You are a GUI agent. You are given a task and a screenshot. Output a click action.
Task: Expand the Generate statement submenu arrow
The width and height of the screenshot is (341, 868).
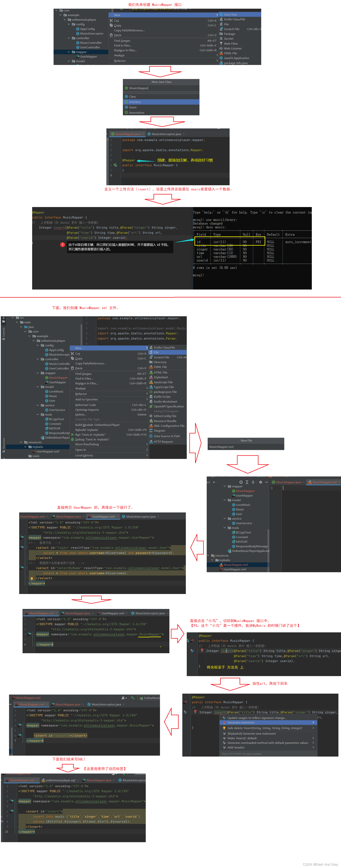tap(313, 722)
